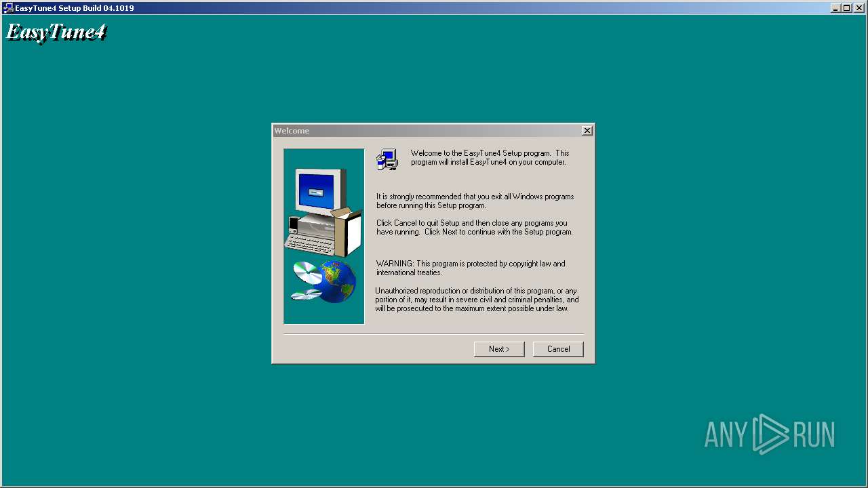Click the 'Click Cancel to quit Setup' paragraph
This screenshot has height=488, width=868.
click(x=475, y=228)
